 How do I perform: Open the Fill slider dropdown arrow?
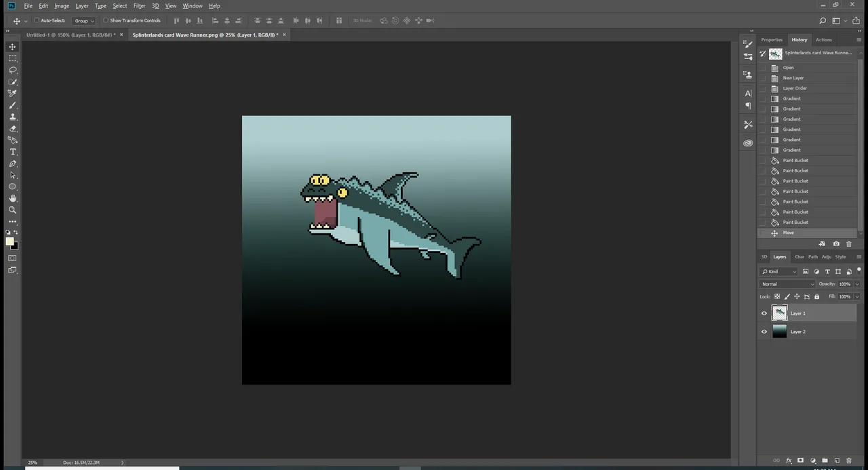point(857,296)
